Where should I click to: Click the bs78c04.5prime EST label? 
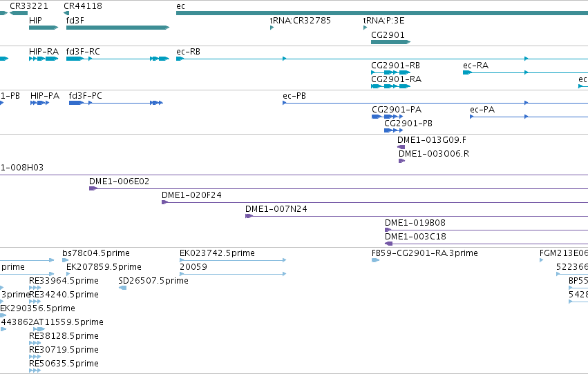(96, 253)
